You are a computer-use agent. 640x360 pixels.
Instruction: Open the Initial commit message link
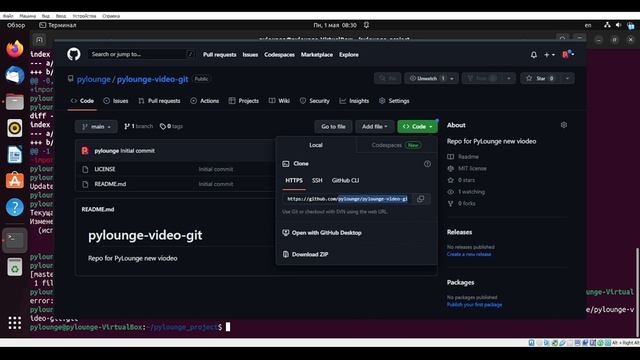[x=138, y=151]
